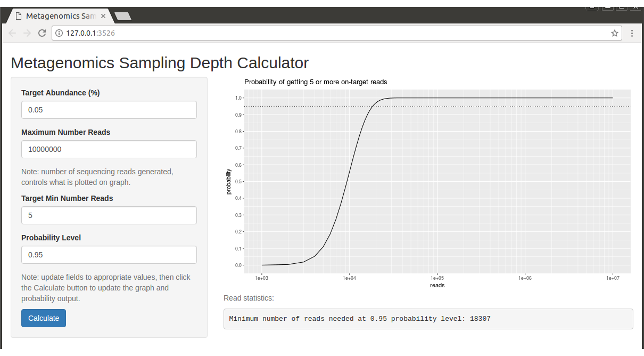
Task: Click the 0.2 y-axis tick label
Action: pos(239,231)
